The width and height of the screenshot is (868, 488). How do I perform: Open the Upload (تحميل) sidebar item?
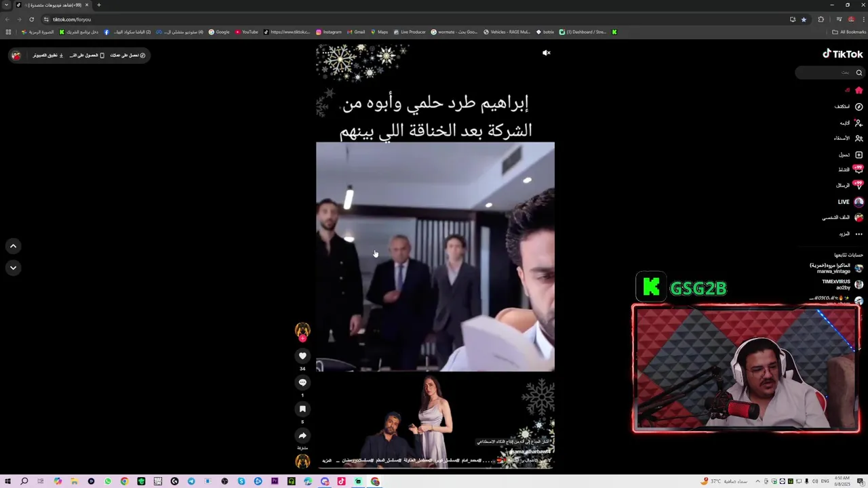tap(850, 155)
